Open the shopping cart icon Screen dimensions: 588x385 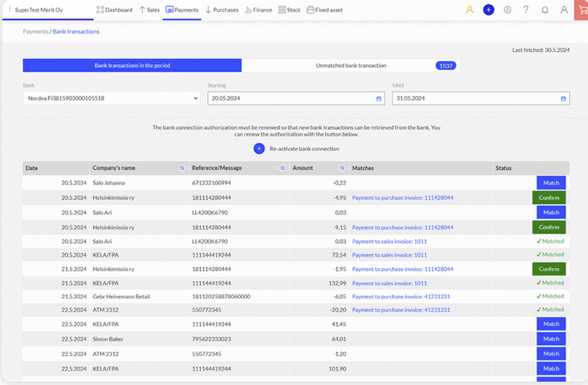[x=581, y=10]
